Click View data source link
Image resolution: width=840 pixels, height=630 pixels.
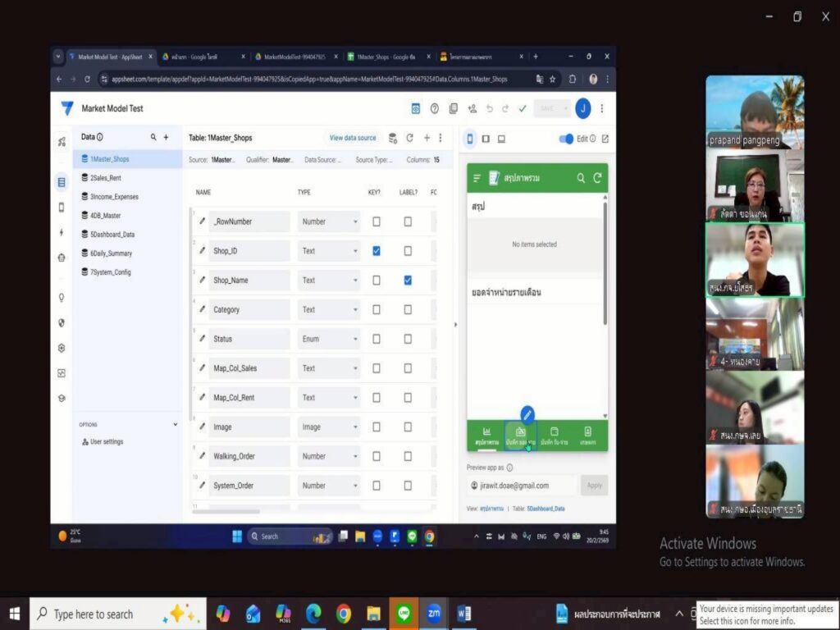pos(353,138)
